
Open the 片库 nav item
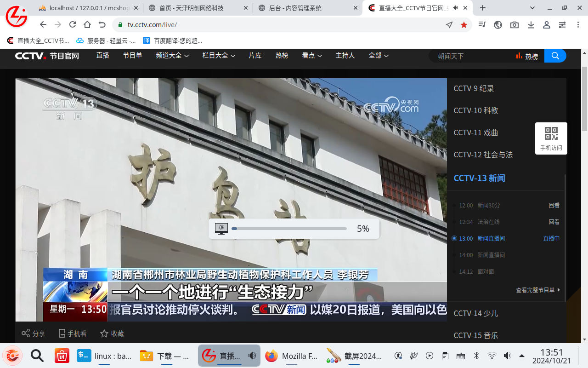tap(255, 56)
